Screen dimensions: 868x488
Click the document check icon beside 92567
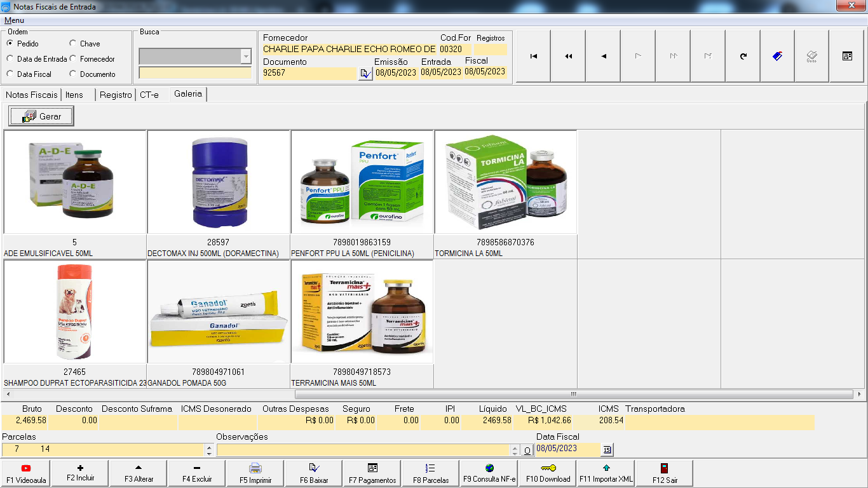[x=365, y=74]
